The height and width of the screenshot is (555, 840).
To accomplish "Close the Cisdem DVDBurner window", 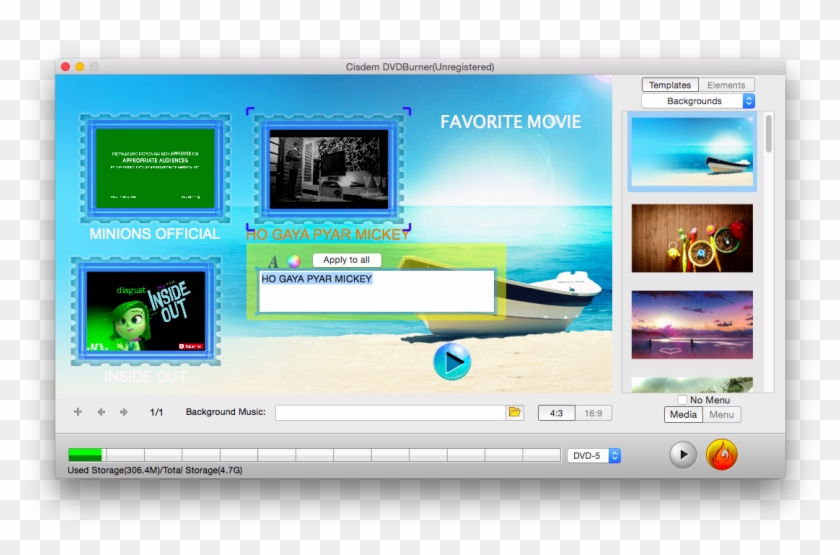I will click(x=65, y=66).
